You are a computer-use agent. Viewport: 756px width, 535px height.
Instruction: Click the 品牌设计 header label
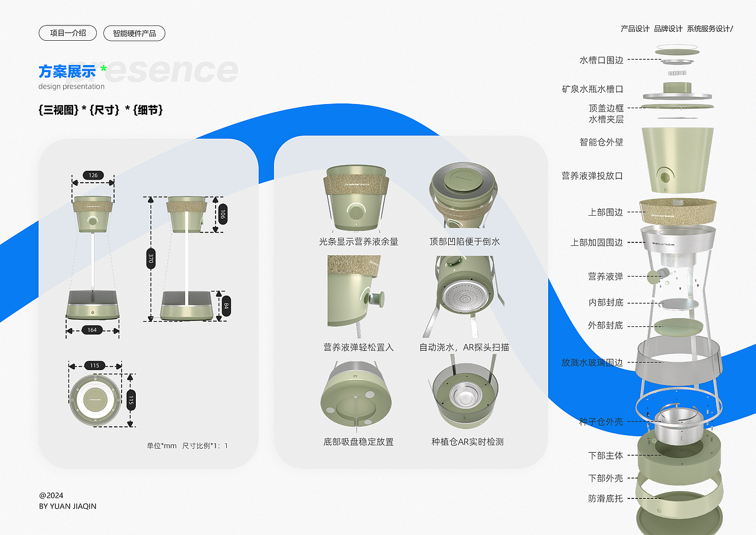click(668, 28)
